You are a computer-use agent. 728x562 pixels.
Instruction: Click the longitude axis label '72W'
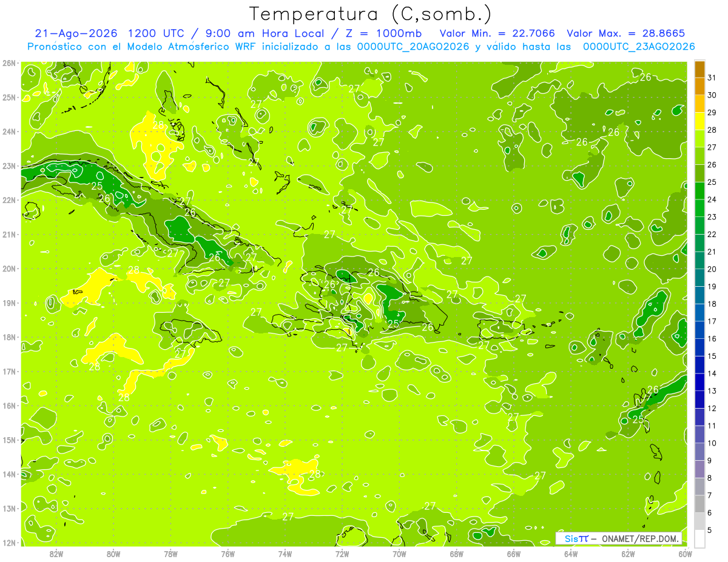pos(342,554)
